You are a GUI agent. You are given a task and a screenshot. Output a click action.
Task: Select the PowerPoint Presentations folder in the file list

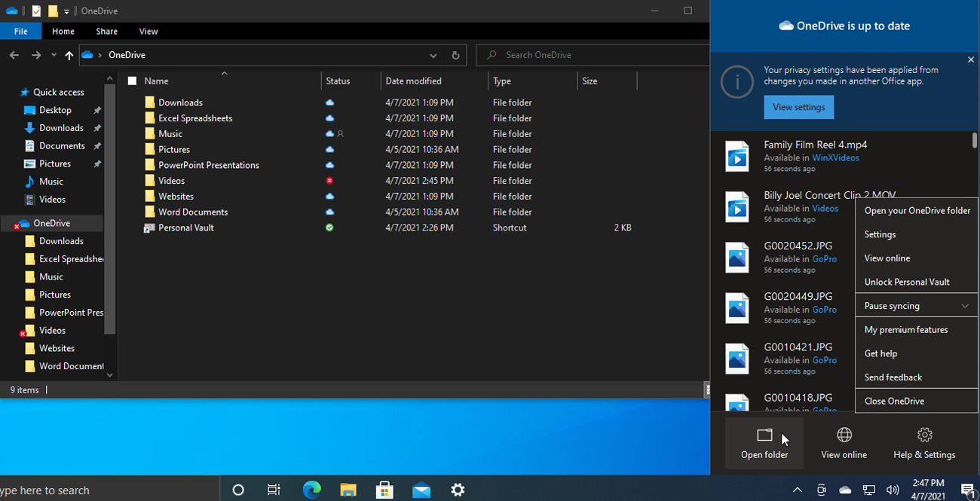pos(209,165)
